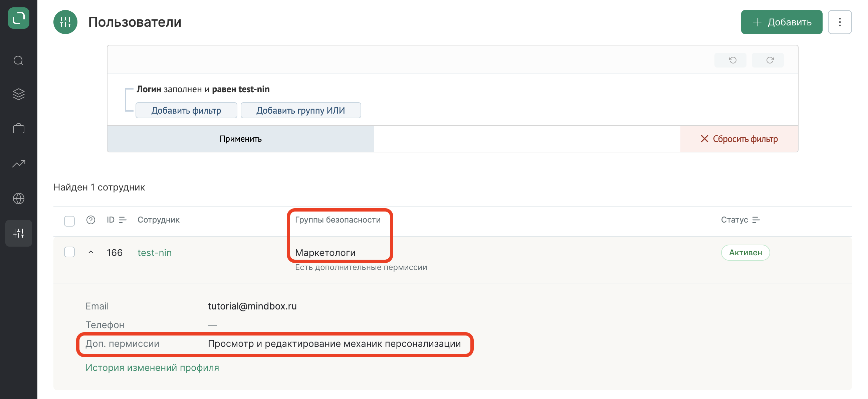Click the email tutorial@mindbox.ru
The width and height of the screenshot is (868, 399).
pos(252,306)
